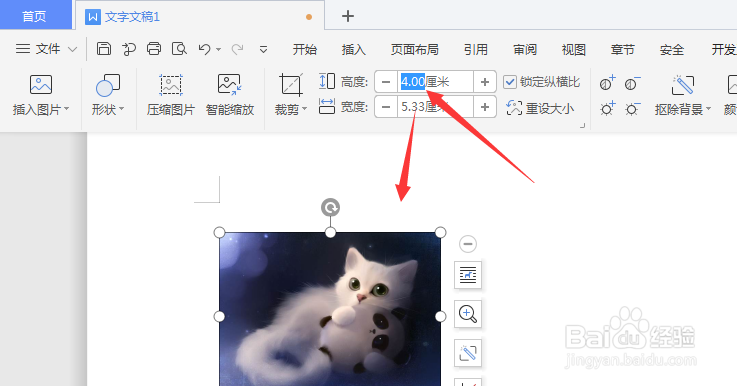Click floating remove-background wand icon beside picture
The width and height of the screenshot is (737, 386).
[468, 353]
